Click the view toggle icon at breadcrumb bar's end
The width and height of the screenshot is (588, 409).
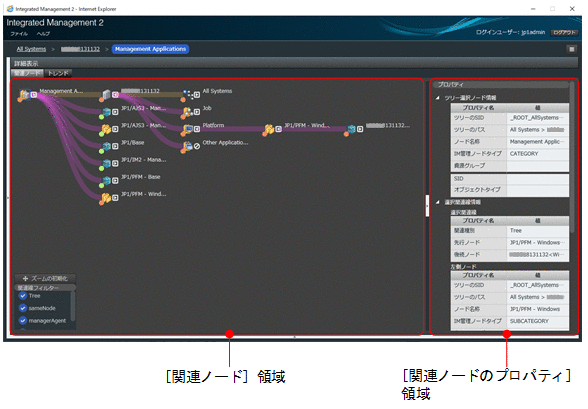(572, 49)
